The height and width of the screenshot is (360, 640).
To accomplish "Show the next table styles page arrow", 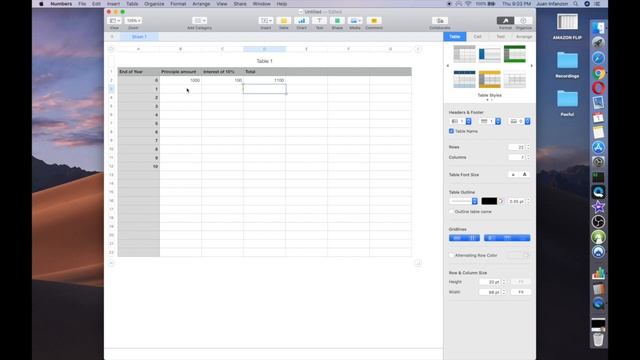I will [531, 66].
